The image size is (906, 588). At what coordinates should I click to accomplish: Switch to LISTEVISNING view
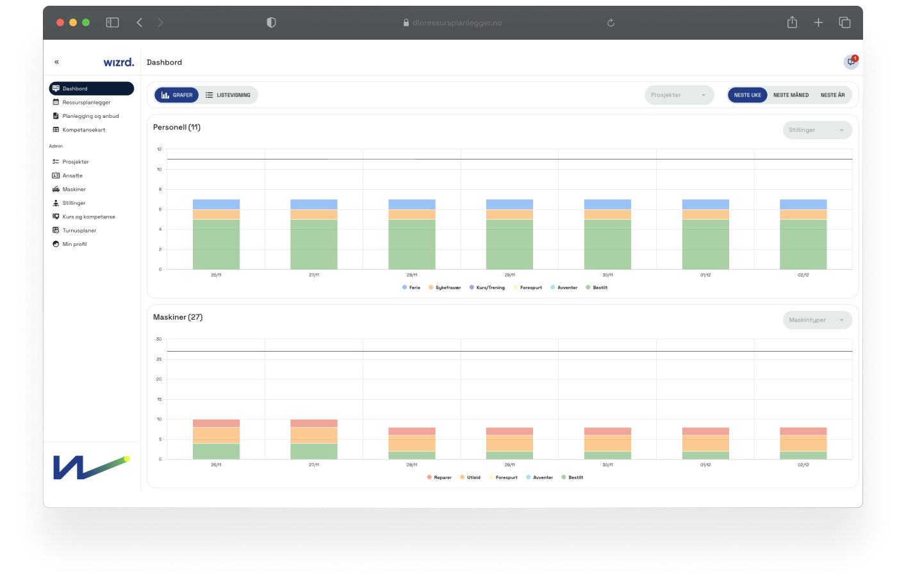click(x=228, y=95)
